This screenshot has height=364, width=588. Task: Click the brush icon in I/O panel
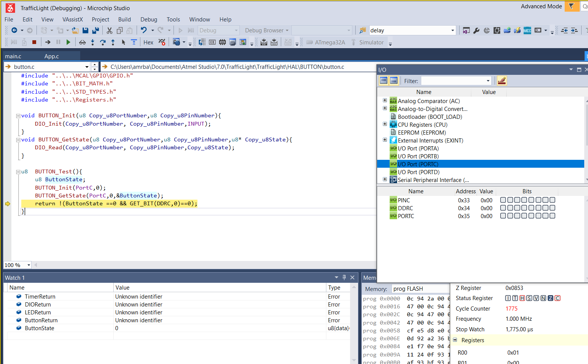(x=502, y=81)
